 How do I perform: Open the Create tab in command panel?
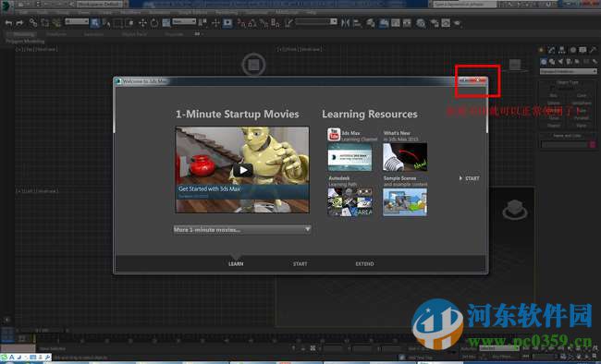[x=541, y=50]
